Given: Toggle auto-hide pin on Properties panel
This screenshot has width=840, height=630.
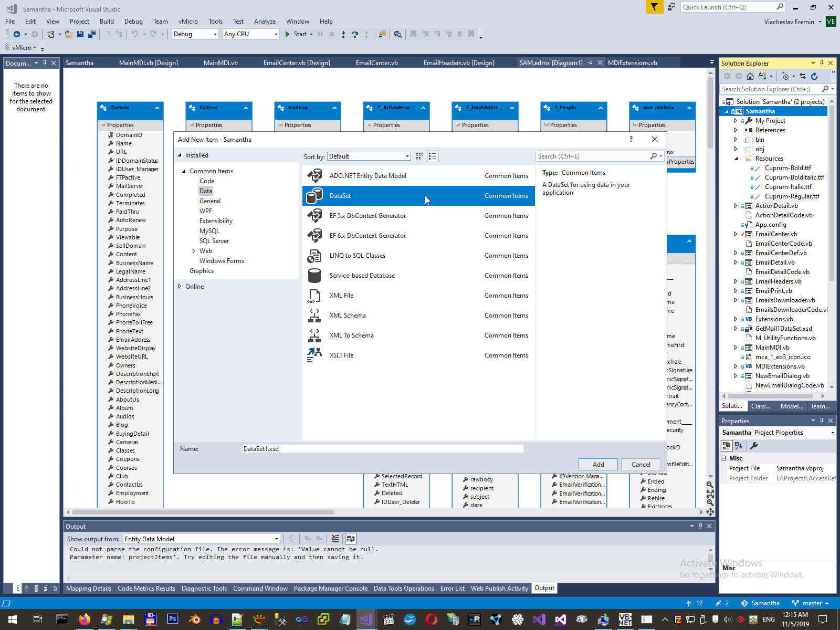Looking at the screenshot, I should pos(822,421).
